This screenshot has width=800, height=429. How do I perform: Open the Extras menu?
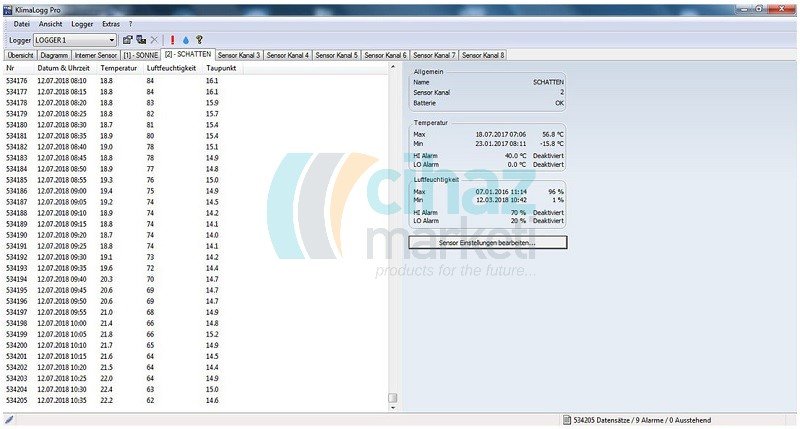click(x=111, y=24)
